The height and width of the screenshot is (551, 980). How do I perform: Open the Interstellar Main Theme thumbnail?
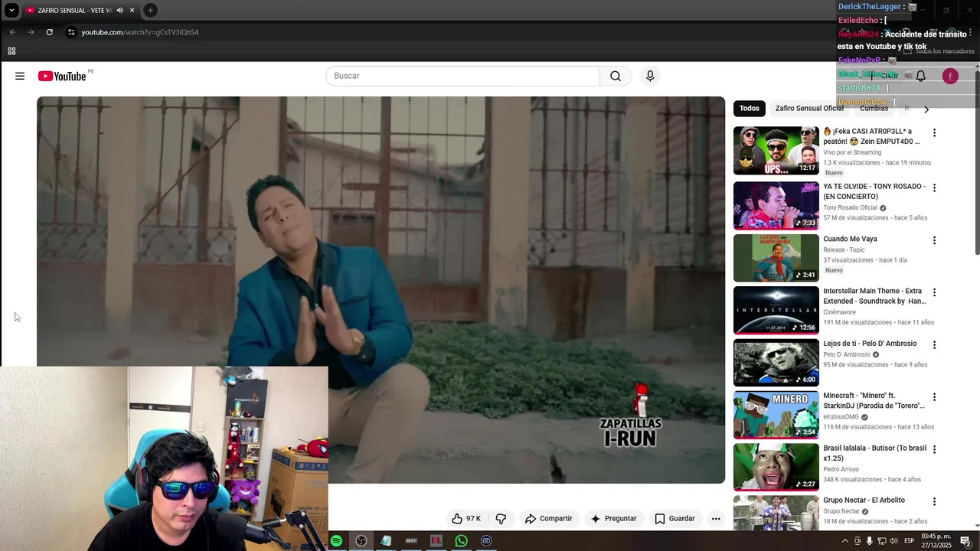tap(776, 310)
